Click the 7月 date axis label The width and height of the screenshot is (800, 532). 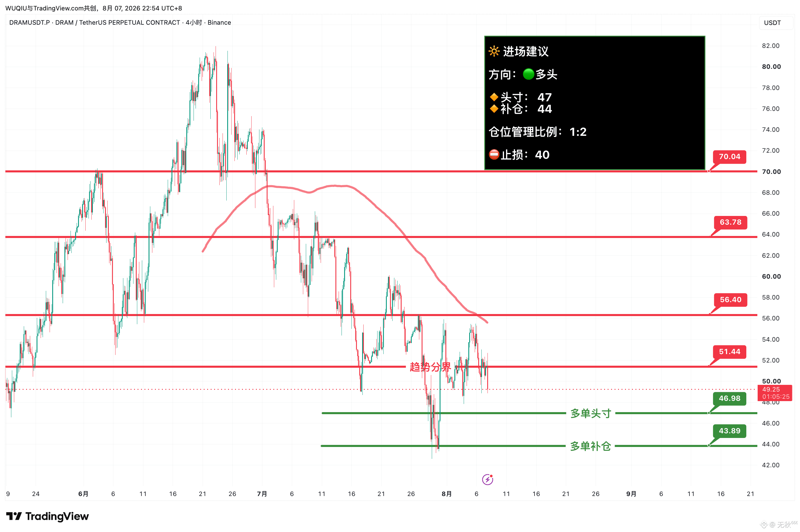coord(262,494)
